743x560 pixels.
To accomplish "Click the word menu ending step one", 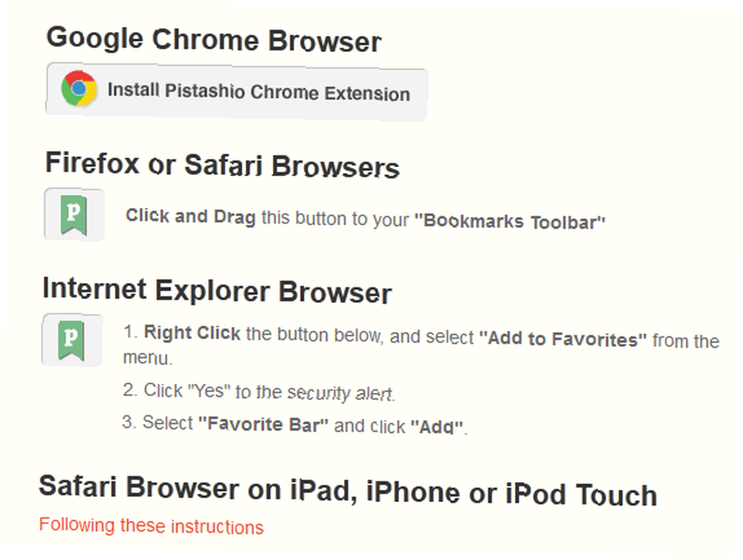I will [148, 358].
